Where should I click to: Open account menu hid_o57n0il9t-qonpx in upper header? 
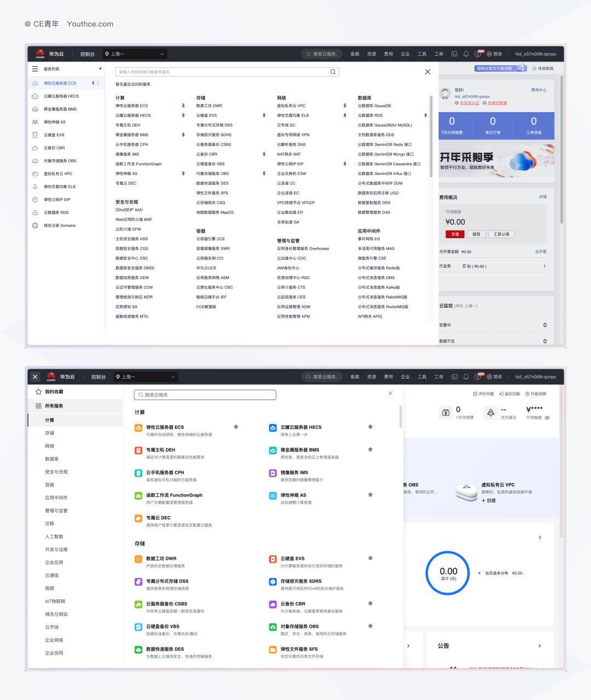tap(535, 54)
